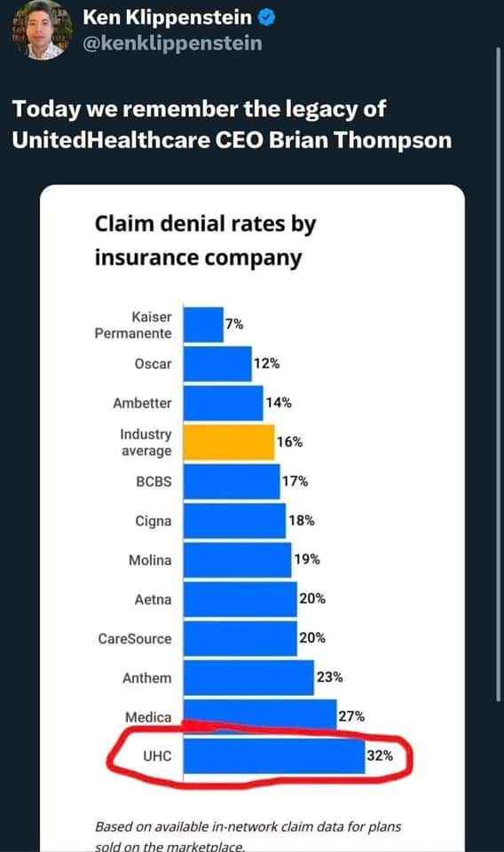Click the Cigna 18% bar
Screen dimensions: 504x852
coord(234,521)
